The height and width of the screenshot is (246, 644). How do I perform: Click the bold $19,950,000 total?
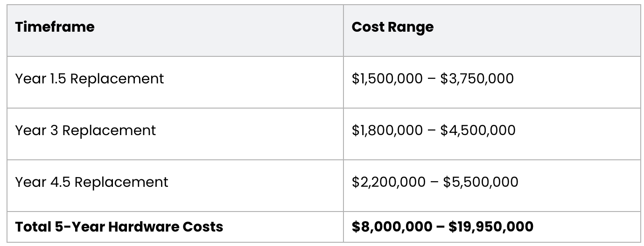tap(491, 227)
